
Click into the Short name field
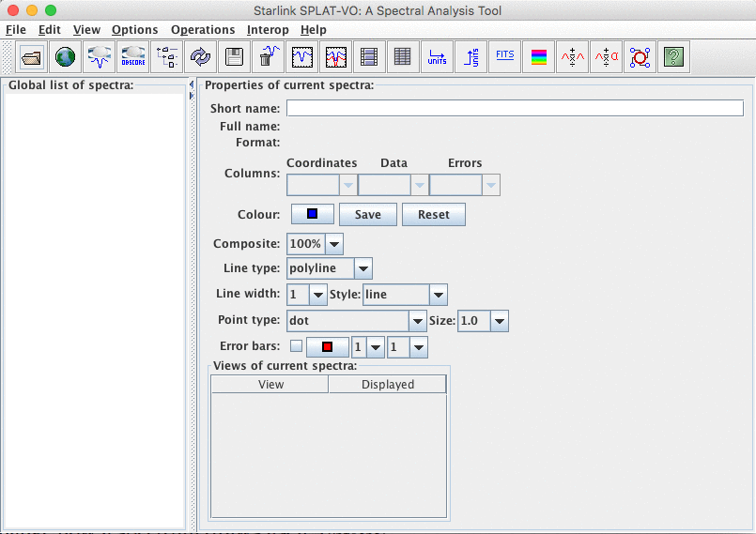(515, 108)
